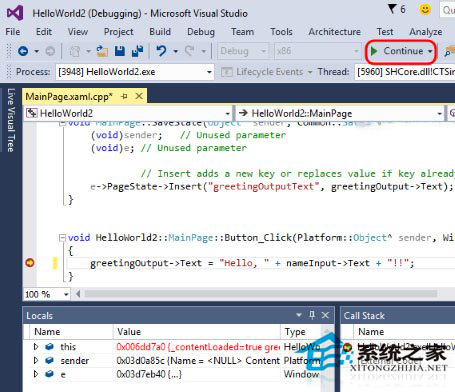455x392 pixels.
Task: Open the Edit menu
Action: (44, 32)
